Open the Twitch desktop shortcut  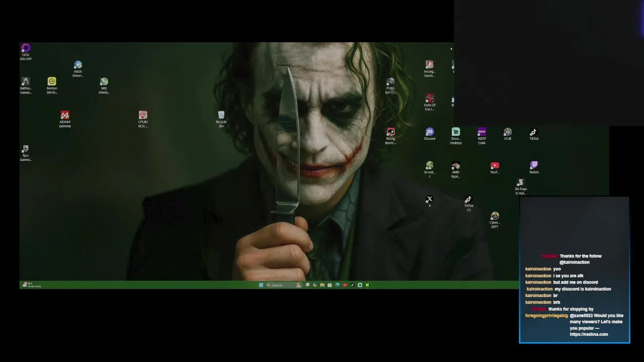tap(534, 167)
